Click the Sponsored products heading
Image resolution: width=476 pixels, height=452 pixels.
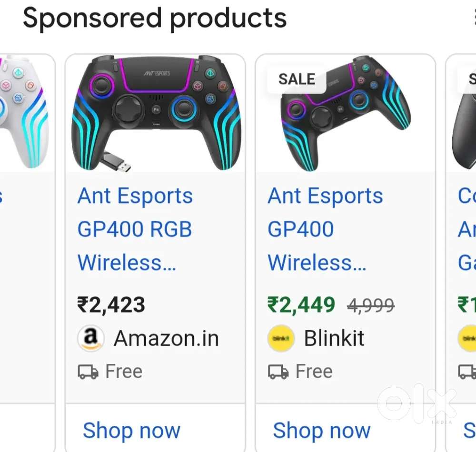pos(156,18)
